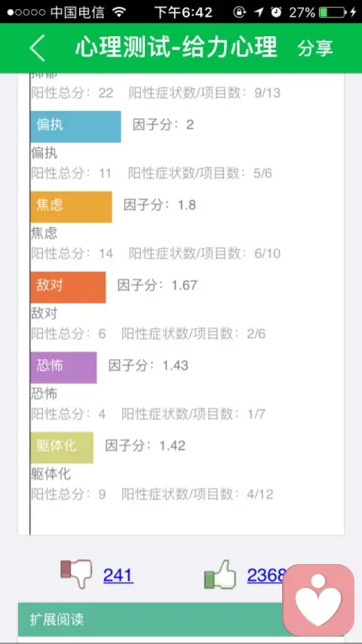Tap the location arrow status icon

[259, 12]
